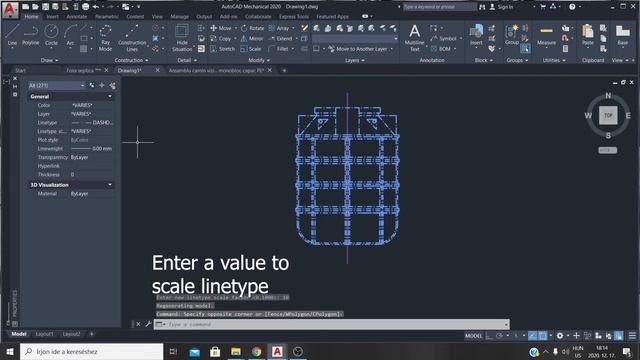
Task: Expand the Utilities panel dropdown
Action: [554, 60]
